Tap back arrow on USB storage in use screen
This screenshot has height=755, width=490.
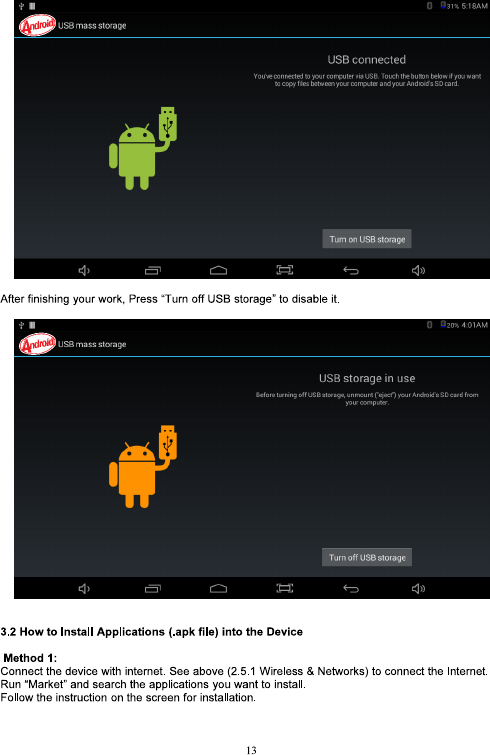[351, 588]
